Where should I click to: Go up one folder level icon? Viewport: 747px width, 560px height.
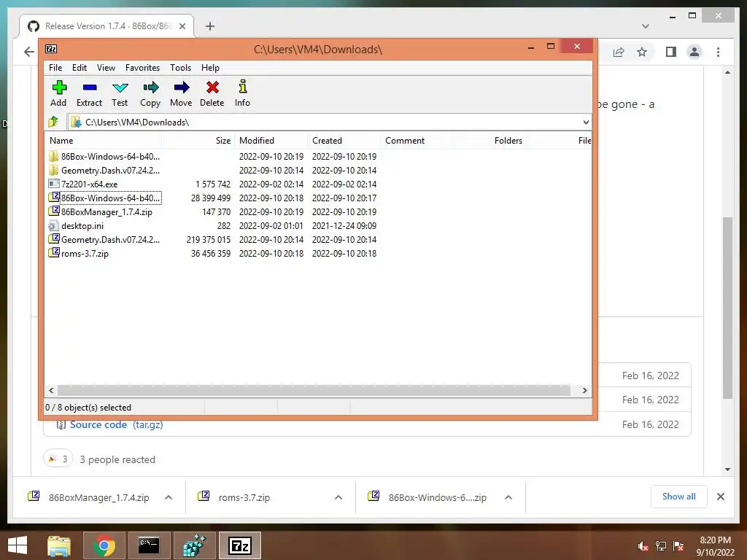pos(53,122)
